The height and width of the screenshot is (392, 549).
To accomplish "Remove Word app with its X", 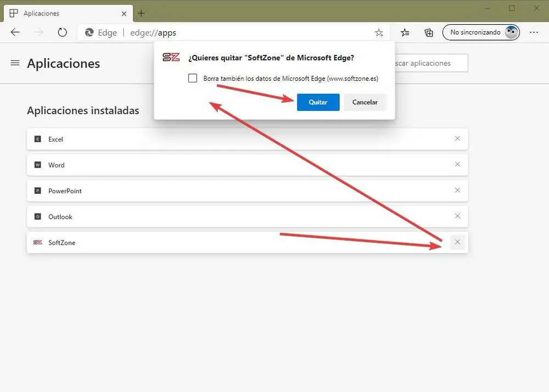I will pos(457,165).
